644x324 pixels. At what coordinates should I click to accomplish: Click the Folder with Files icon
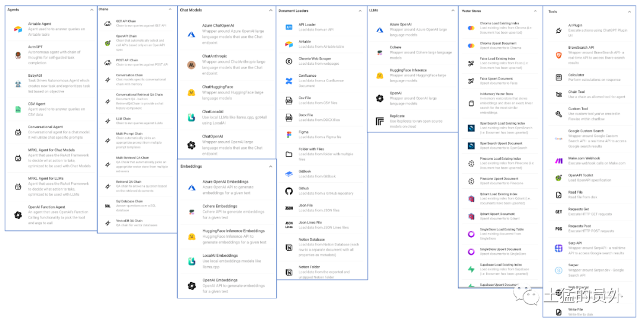(x=289, y=154)
